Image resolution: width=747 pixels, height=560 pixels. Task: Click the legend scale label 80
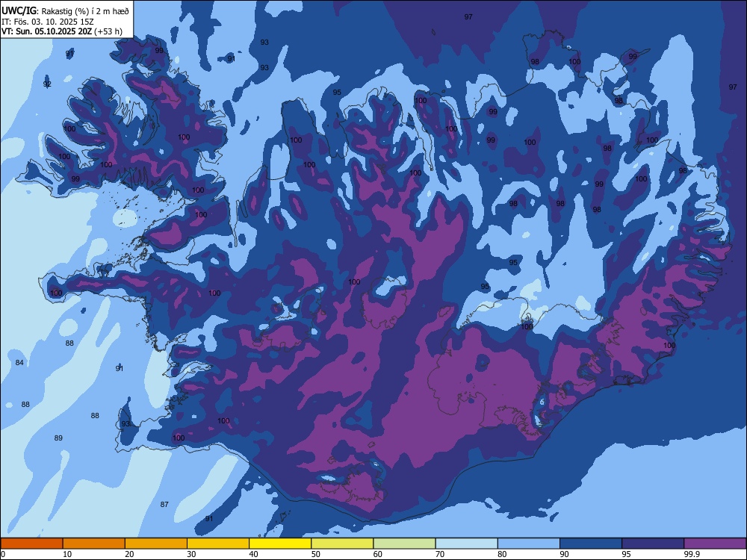(x=502, y=554)
